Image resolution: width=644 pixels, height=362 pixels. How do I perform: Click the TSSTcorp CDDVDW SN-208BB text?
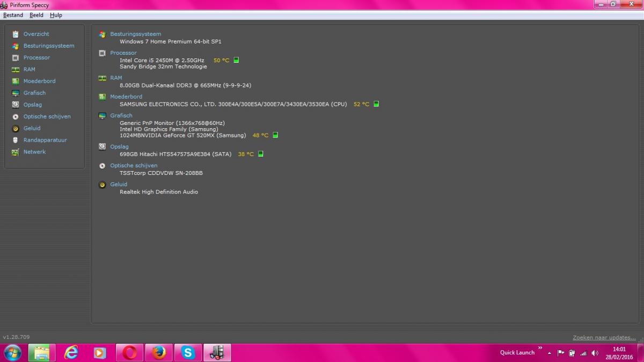(x=161, y=173)
